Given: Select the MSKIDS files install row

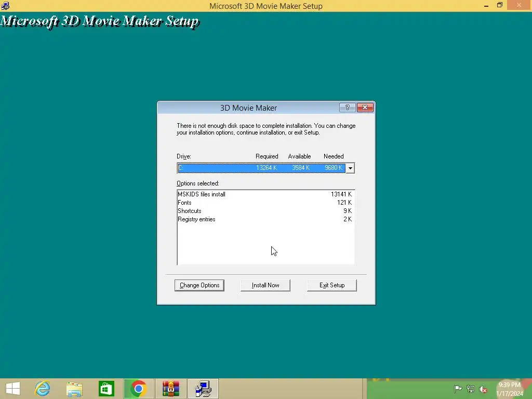Looking at the screenshot, I should point(265,194).
